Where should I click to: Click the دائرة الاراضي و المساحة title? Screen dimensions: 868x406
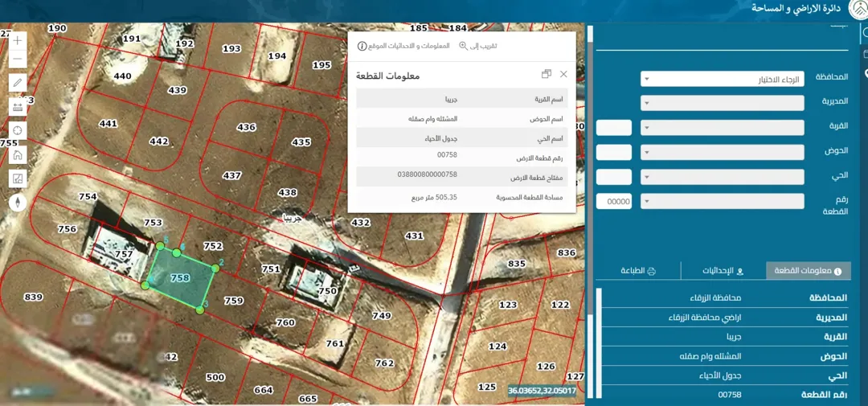797,8
